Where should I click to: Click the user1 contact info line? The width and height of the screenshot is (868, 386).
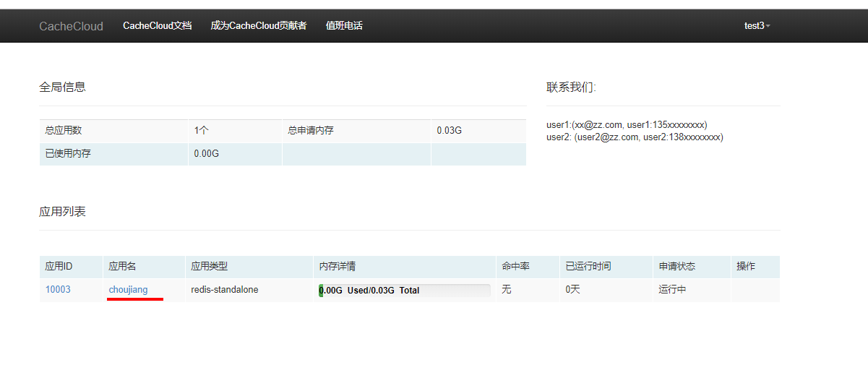coord(627,125)
